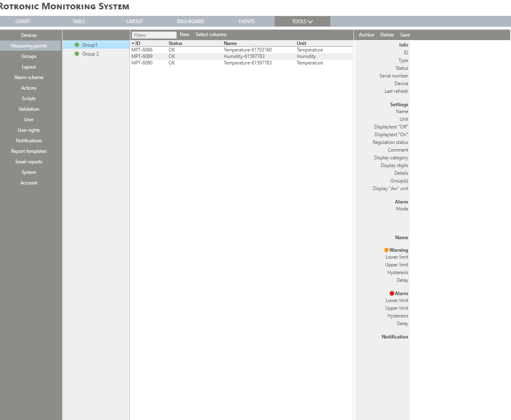Sort by the Unit column header
The image size is (511, 420).
tap(302, 43)
